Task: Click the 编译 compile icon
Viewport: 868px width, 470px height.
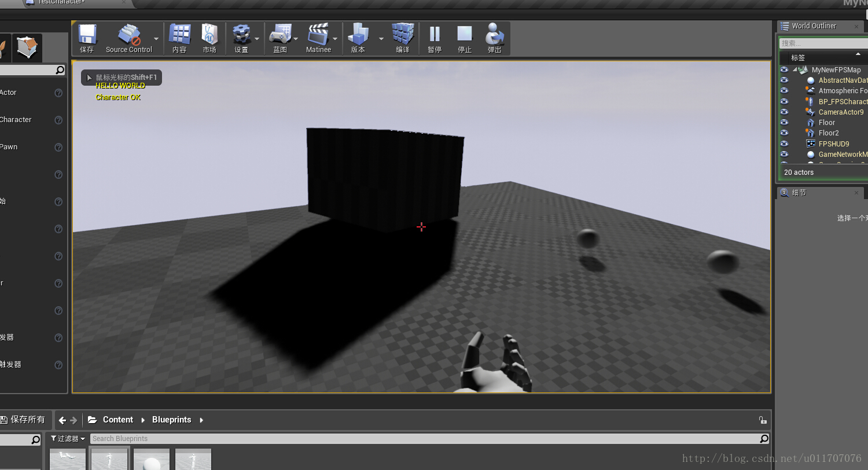Action: 403,35
